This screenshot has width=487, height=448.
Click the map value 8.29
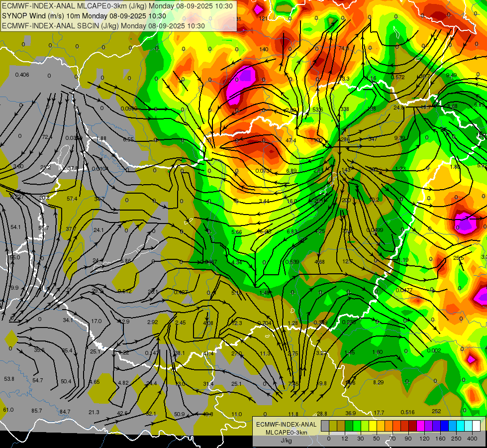click(x=378, y=382)
